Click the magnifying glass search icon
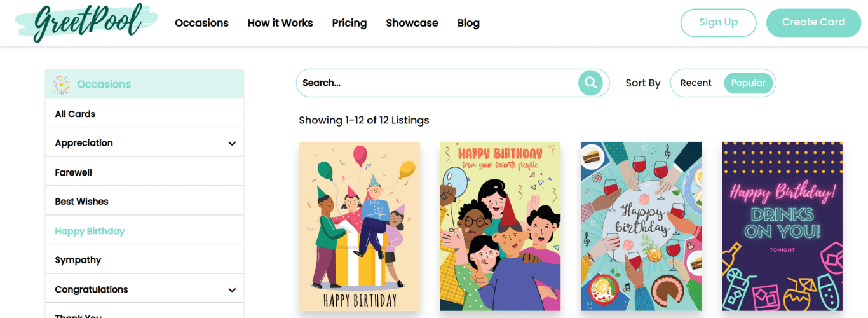The height and width of the screenshot is (318, 868). click(x=590, y=83)
